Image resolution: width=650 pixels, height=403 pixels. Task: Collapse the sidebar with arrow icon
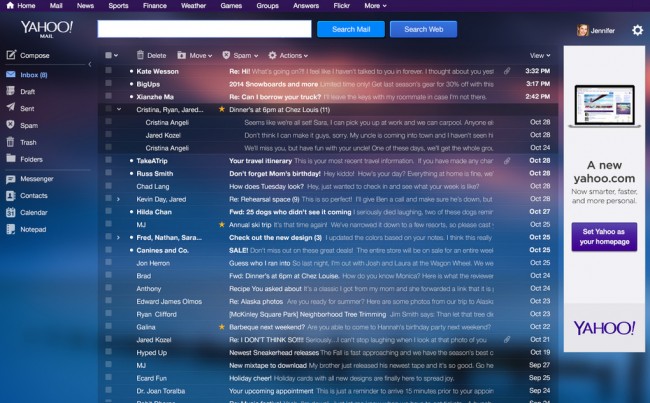pyautogui.click(x=90, y=64)
